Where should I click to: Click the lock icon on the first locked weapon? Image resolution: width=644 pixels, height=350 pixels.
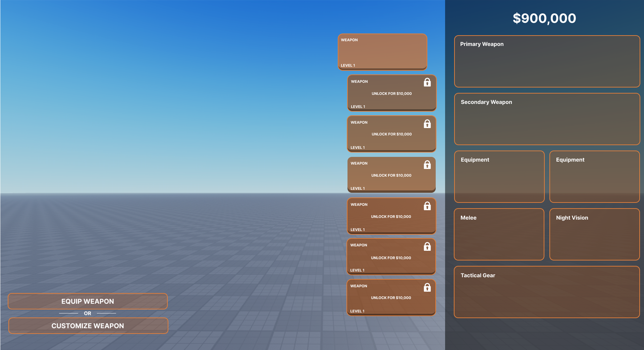(427, 82)
